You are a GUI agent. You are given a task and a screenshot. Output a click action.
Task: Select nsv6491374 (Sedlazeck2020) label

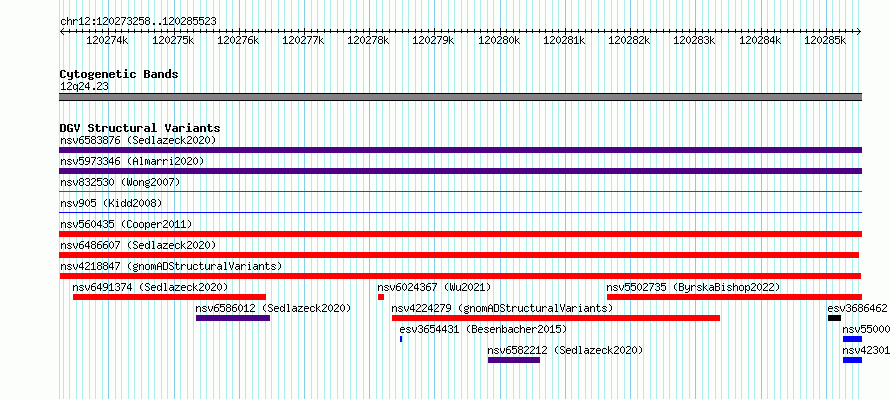tap(150, 287)
